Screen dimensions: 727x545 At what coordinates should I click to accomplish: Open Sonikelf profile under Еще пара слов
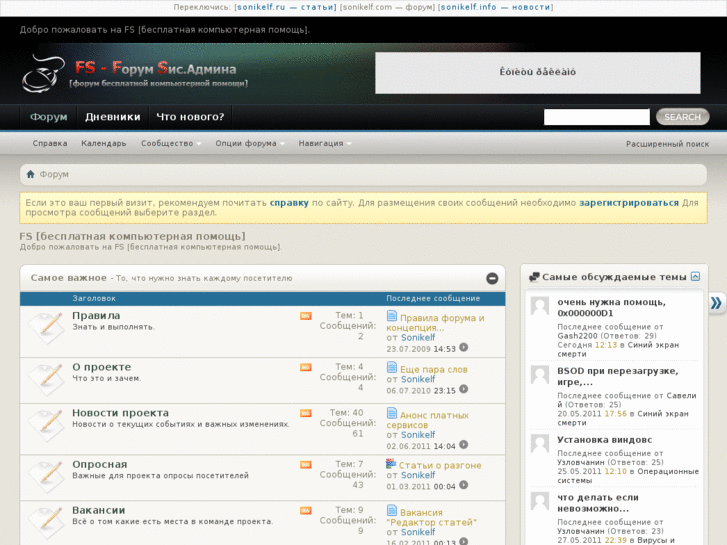[418, 379]
